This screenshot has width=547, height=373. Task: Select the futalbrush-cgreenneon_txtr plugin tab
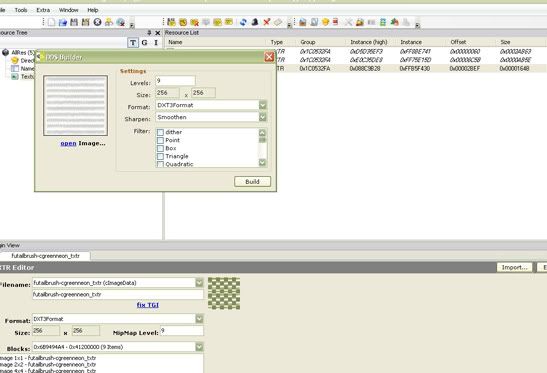[46, 256]
